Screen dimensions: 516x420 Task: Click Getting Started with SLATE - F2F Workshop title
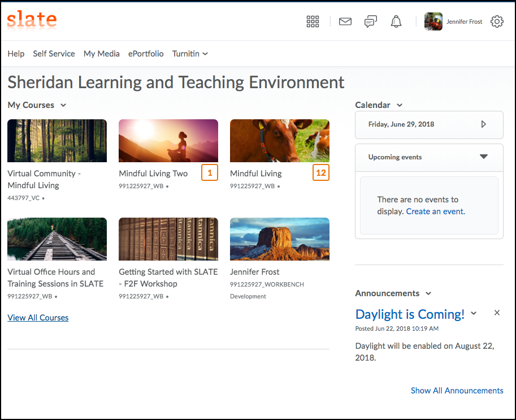pyautogui.click(x=168, y=278)
